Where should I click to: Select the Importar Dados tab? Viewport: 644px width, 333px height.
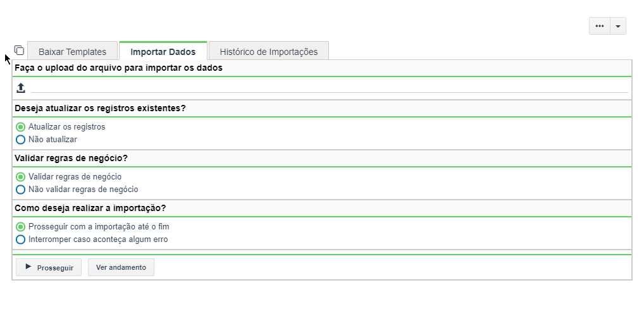click(163, 52)
